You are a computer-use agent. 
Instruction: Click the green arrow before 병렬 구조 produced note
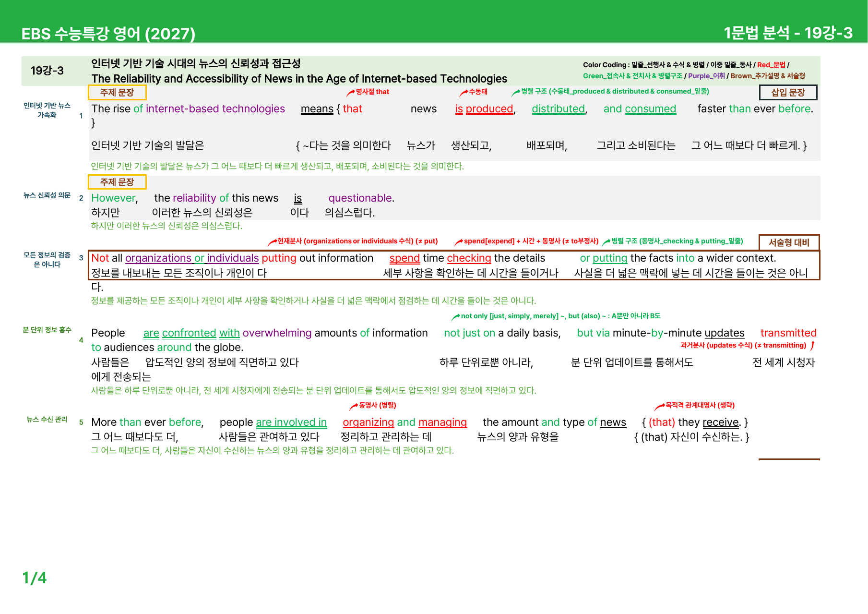[516, 92]
